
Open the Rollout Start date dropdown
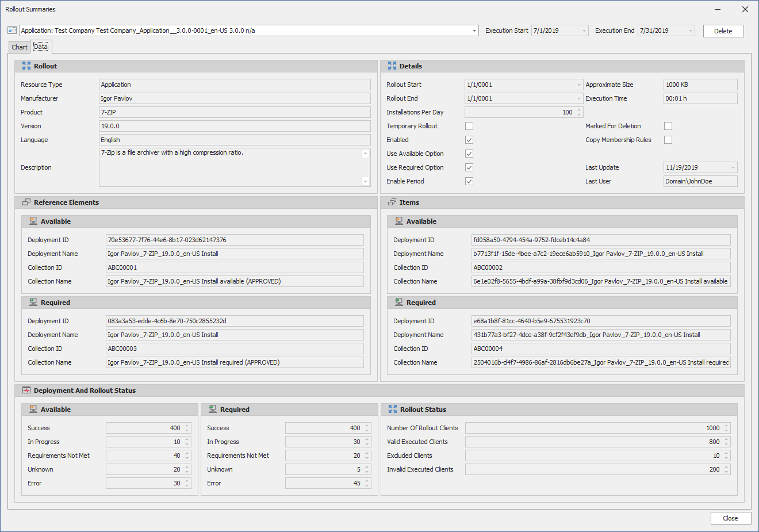coord(579,85)
